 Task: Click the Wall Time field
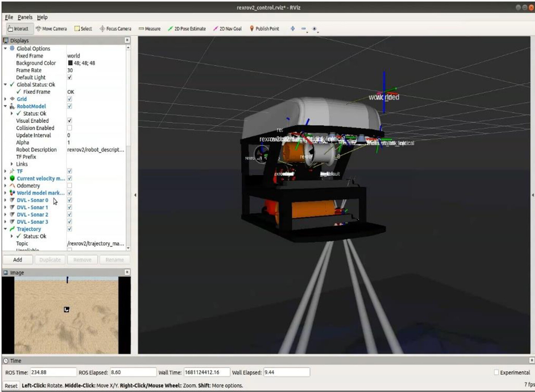[x=207, y=372]
